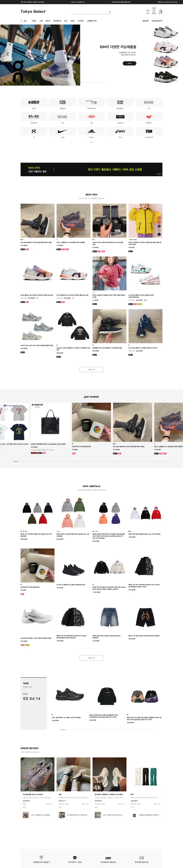Open KakaoTalk 1:1 consultation icon
Screen dimensions: 183x868
pyautogui.click(x=75, y=858)
